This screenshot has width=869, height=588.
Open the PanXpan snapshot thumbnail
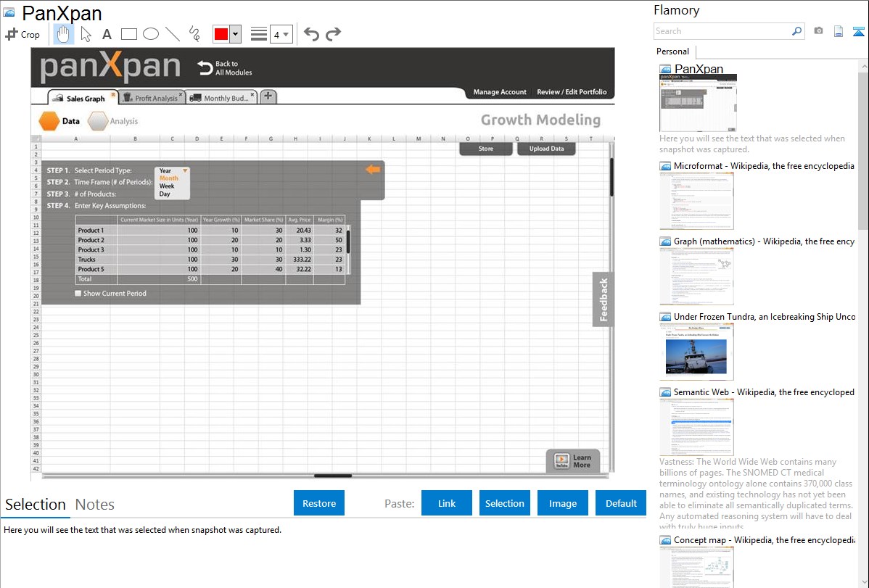698,102
